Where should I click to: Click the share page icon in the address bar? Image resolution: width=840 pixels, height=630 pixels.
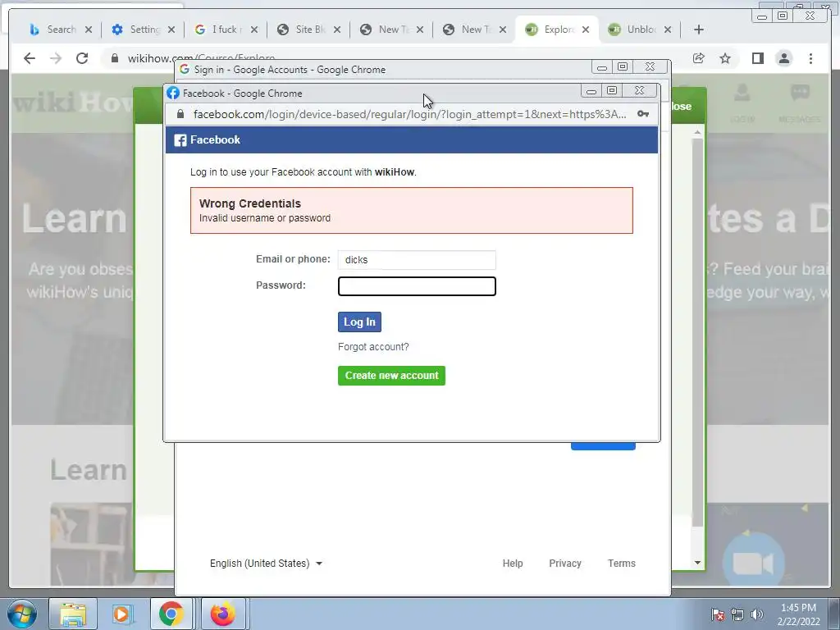(699, 58)
